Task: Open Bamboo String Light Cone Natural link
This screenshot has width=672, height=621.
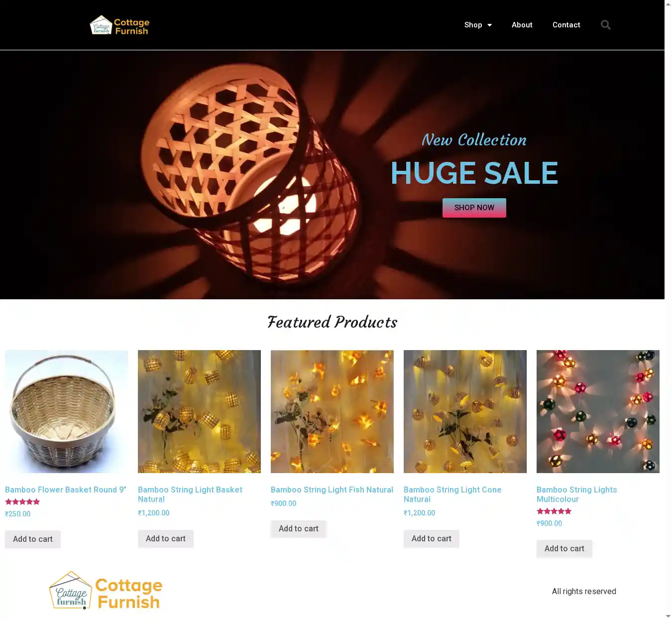Action: pos(452,495)
